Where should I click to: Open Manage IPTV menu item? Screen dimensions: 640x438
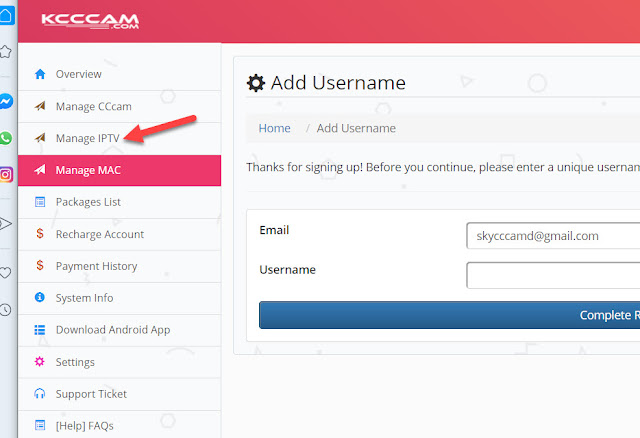[87, 138]
